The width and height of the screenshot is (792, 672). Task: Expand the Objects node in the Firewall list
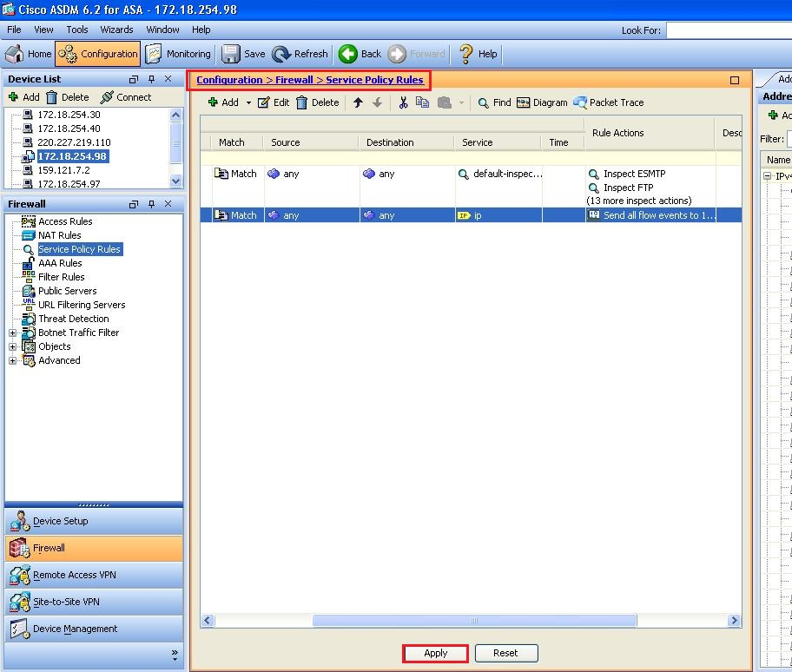tap(13, 346)
